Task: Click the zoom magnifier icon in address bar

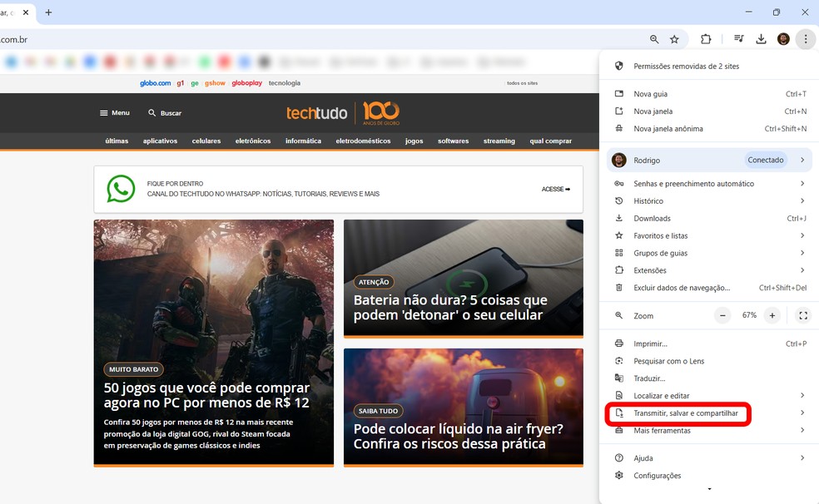Action: [x=654, y=39]
